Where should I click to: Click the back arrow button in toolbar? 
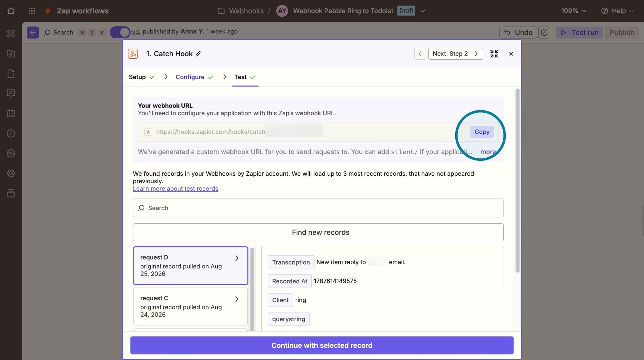[x=33, y=33]
